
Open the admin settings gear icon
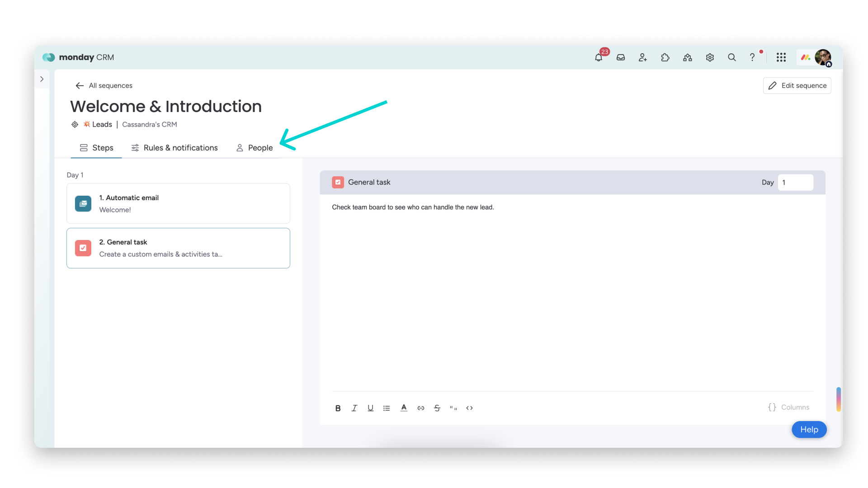(710, 57)
